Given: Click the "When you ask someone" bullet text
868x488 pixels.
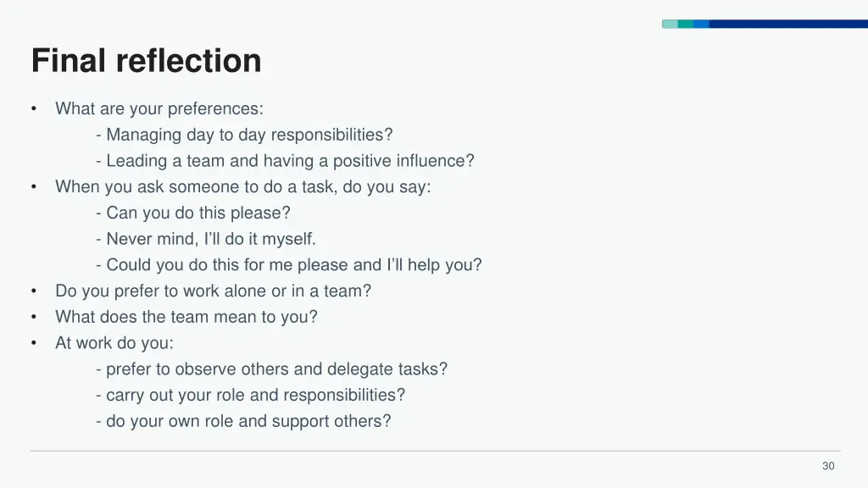Looking at the screenshot, I should click(243, 187).
